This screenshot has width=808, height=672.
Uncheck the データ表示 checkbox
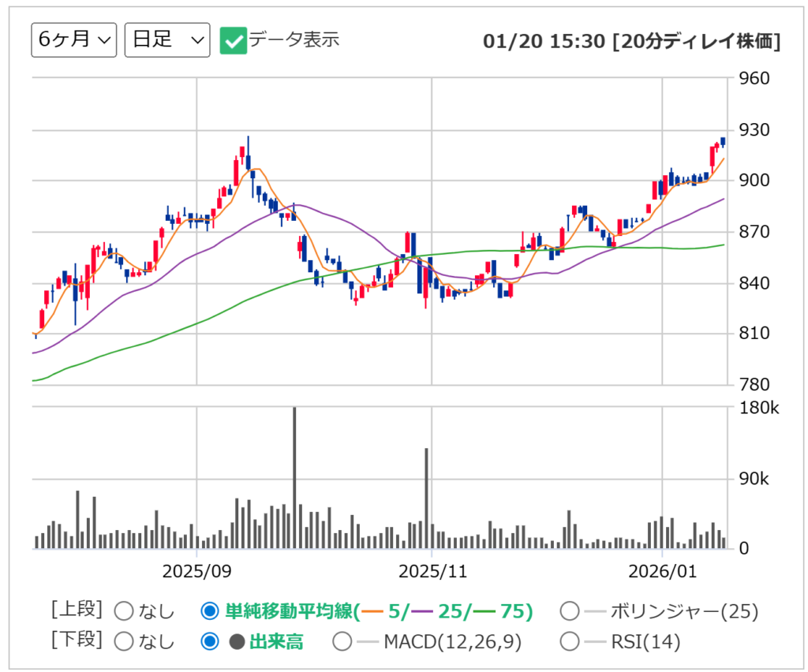(x=233, y=40)
